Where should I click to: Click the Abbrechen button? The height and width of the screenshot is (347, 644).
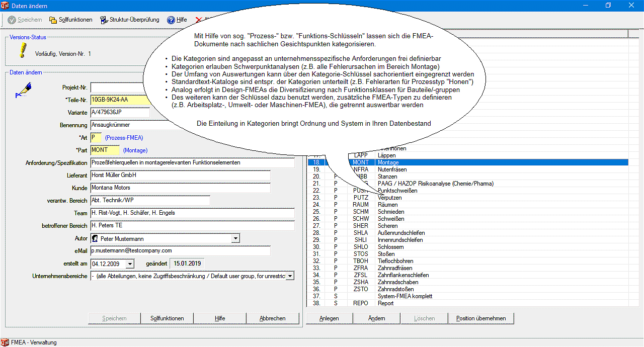coord(273,318)
